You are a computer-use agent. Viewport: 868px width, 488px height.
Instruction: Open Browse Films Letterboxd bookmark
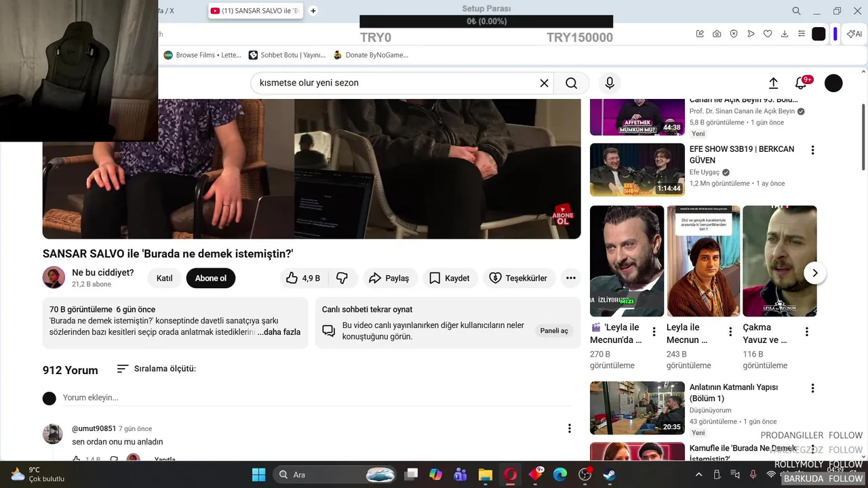(203, 55)
